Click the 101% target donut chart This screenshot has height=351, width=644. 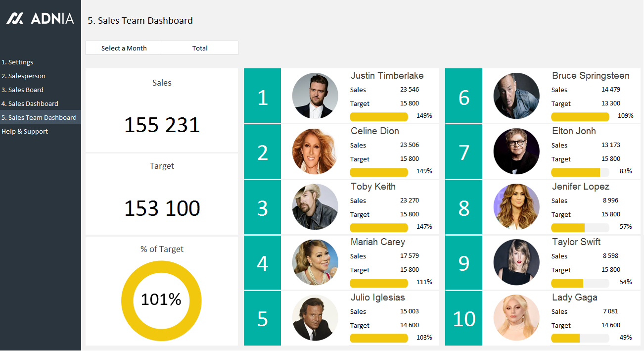tap(161, 300)
